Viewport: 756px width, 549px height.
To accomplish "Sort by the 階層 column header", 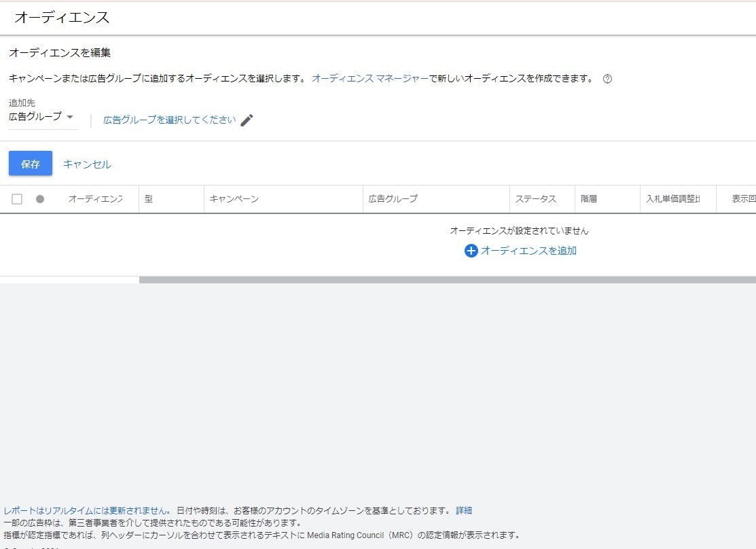I will tap(589, 199).
